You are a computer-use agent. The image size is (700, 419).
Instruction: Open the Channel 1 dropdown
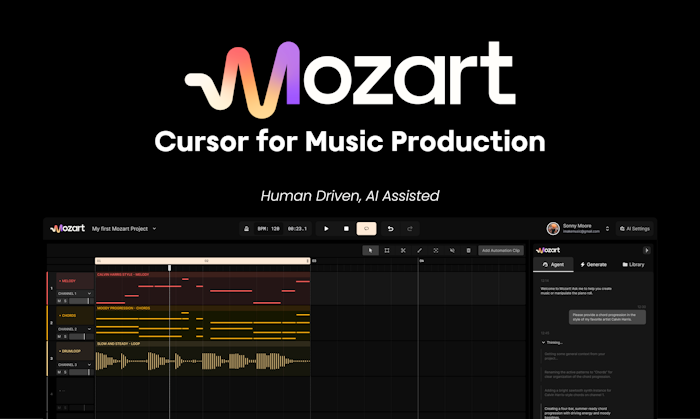[75, 294]
